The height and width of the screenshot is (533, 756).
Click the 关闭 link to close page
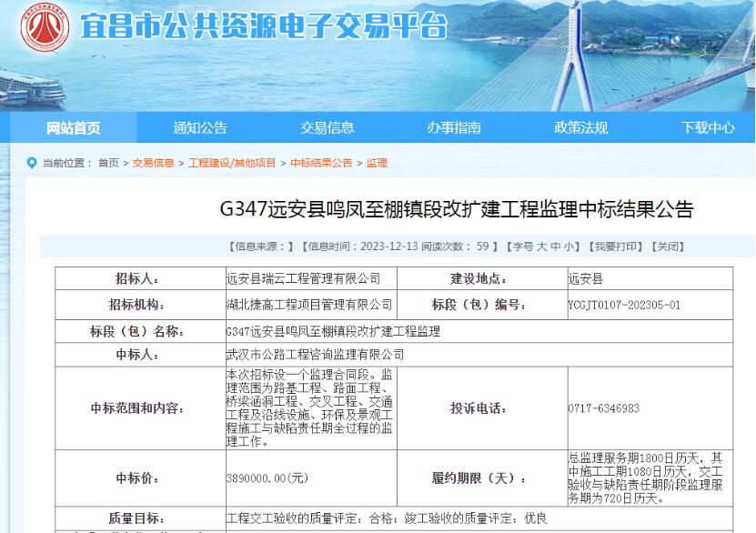(668, 246)
